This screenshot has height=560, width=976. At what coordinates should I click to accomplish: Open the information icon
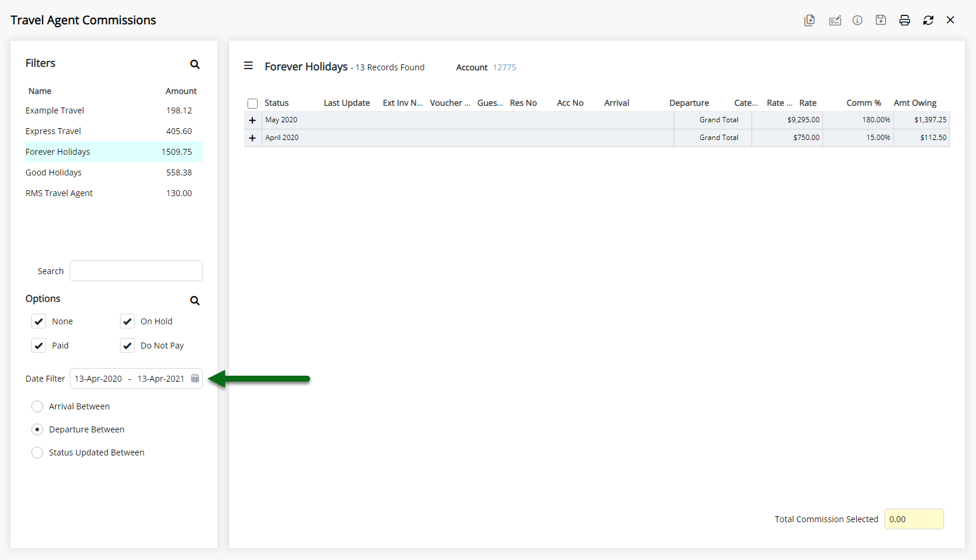[857, 20]
